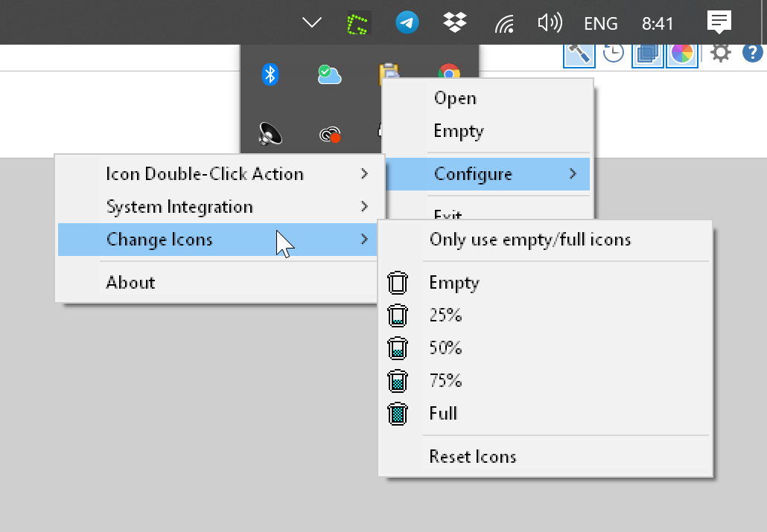Change the 50% bin icon entry
The height and width of the screenshot is (532, 767).
pos(545,348)
